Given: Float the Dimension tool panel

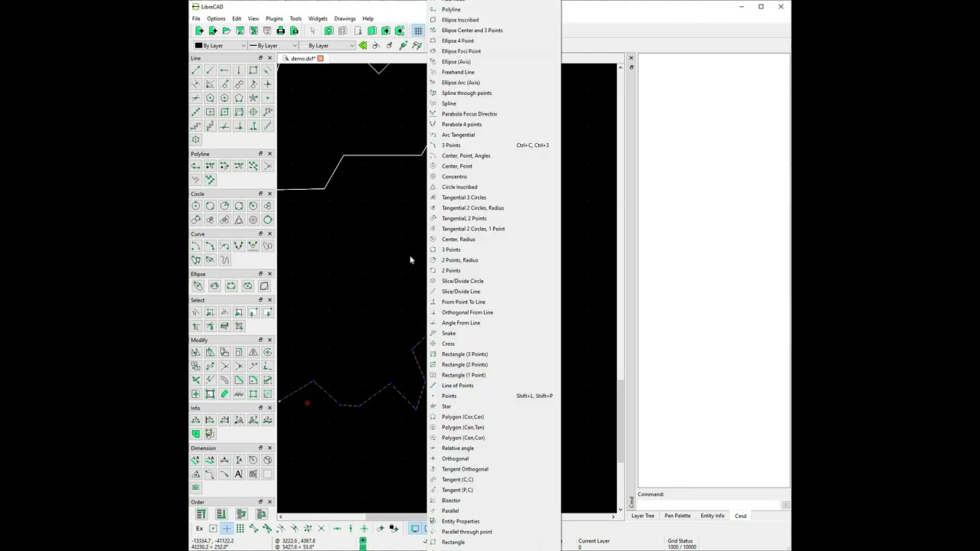Looking at the screenshot, I should pos(260,448).
